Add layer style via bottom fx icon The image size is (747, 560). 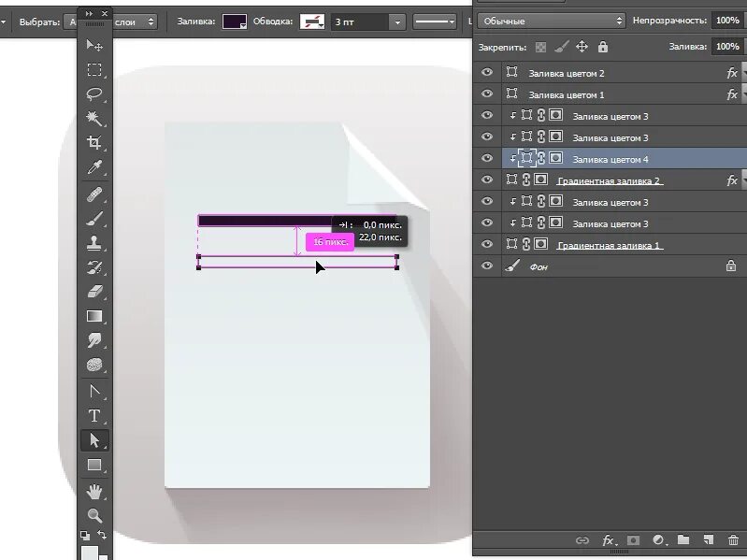coord(608,540)
